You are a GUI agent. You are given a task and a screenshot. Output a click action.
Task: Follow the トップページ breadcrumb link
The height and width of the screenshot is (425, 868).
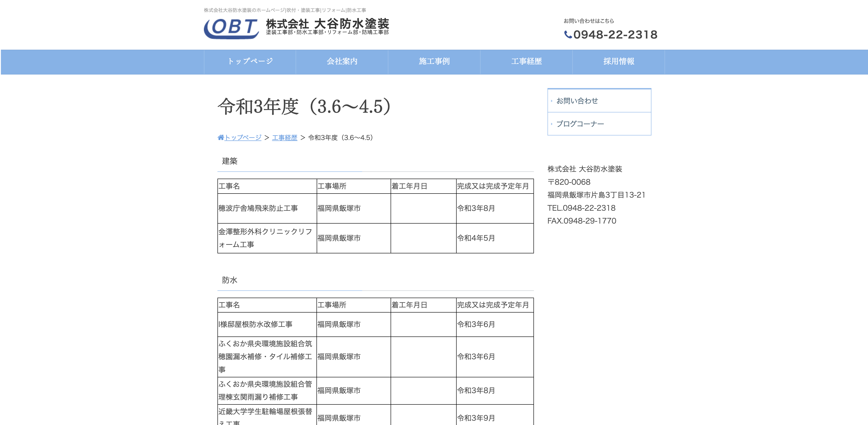point(243,138)
